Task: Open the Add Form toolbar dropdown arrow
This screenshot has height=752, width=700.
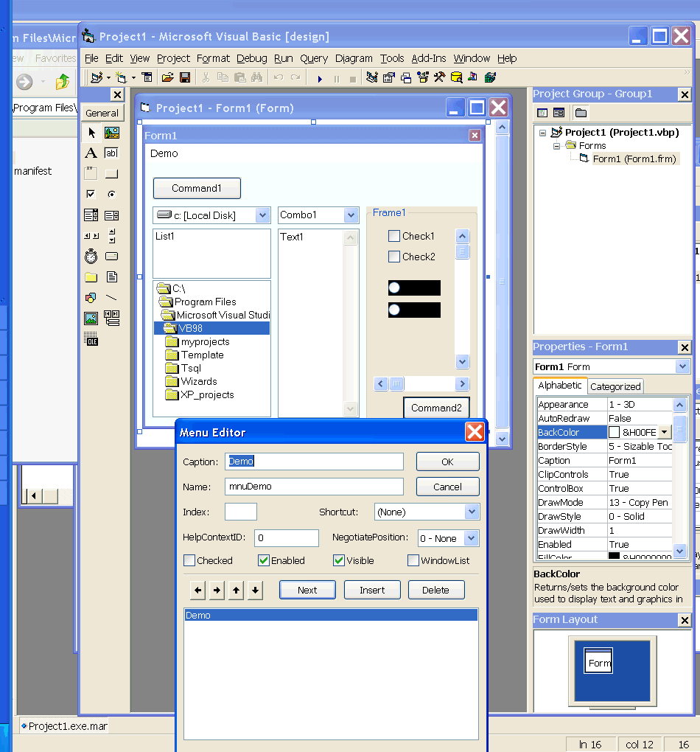Action: tap(133, 77)
